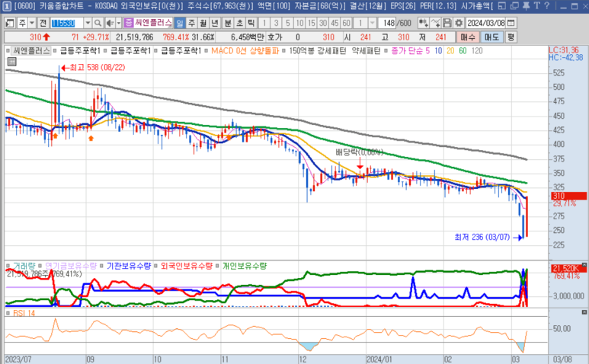Click the magnifier stock search icon
This screenshot has width=589, height=364.
click(x=98, y=23)
